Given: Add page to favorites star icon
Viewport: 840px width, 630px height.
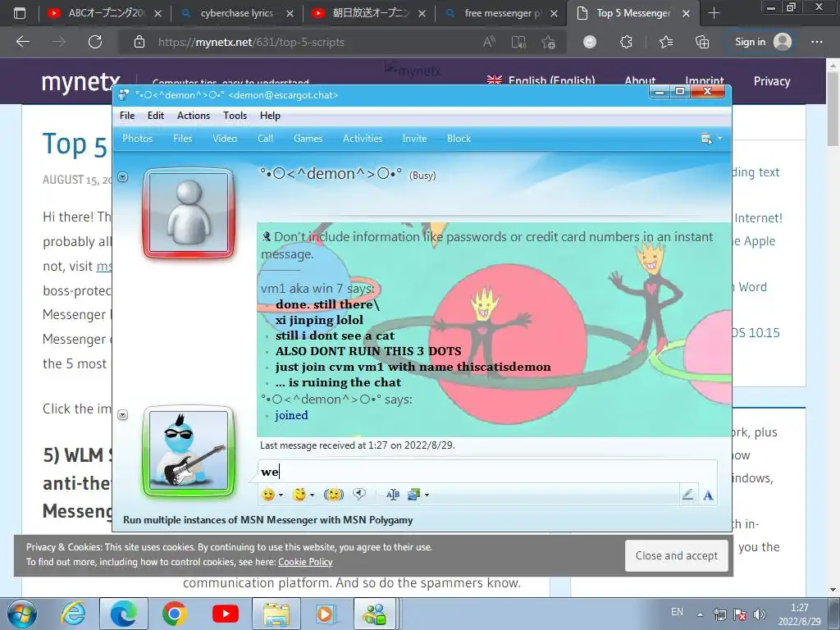Looking at the screenshot, I should click(548, 42).
